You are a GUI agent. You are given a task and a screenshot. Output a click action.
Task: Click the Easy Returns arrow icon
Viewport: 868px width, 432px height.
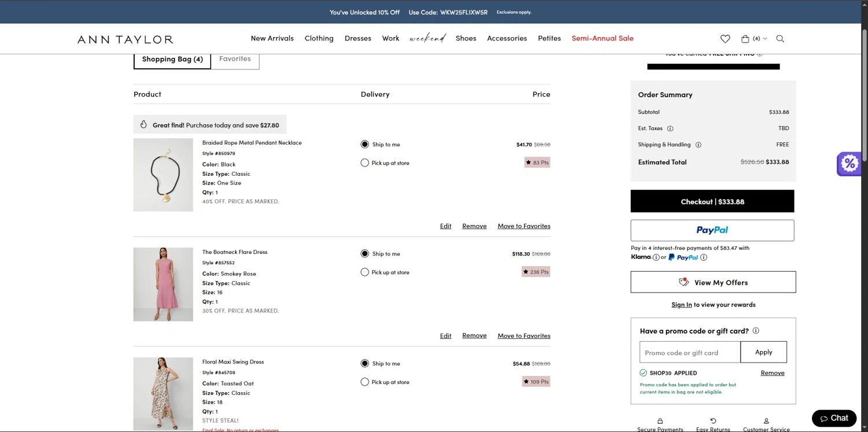pyautogui.click(x=713, y=421)
